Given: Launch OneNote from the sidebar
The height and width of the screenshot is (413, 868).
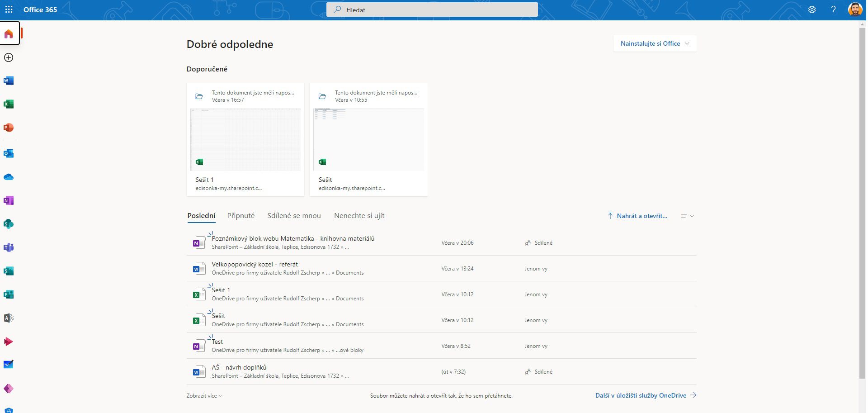Looking at the screenshot, I should 9,200.
